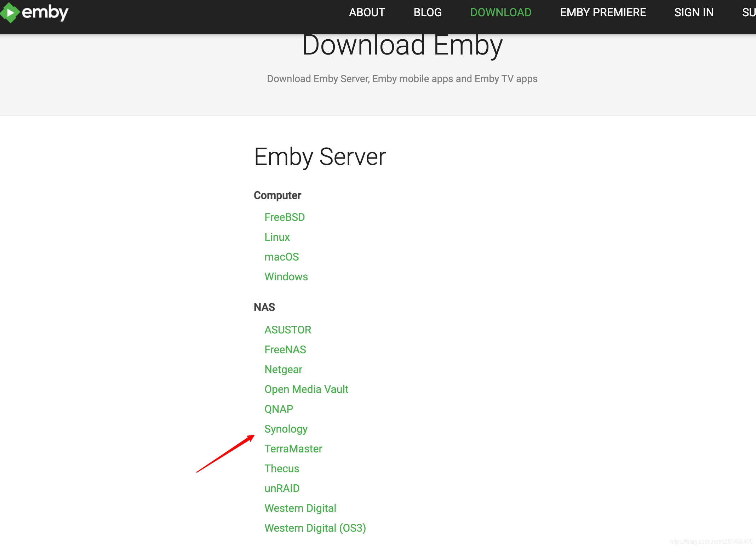Select the macOS download link
This screenshot has height=548, width=756.
(282, 257)
